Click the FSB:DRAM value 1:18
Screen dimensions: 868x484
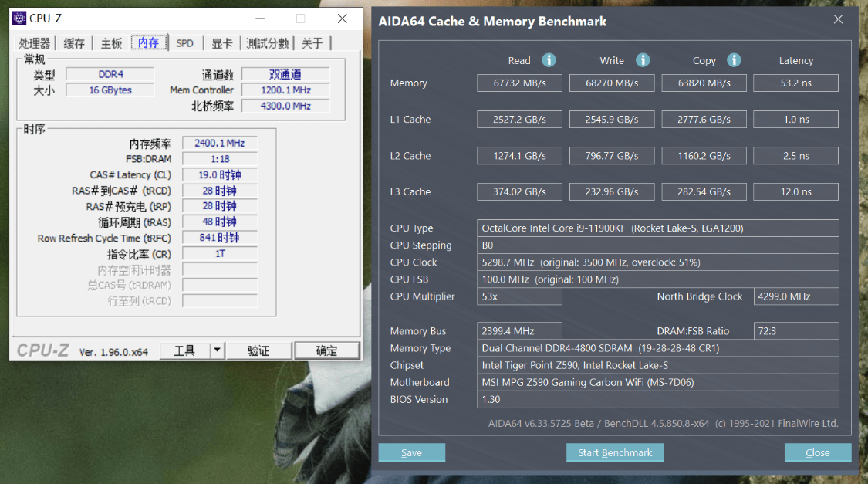tap(220, 159)
